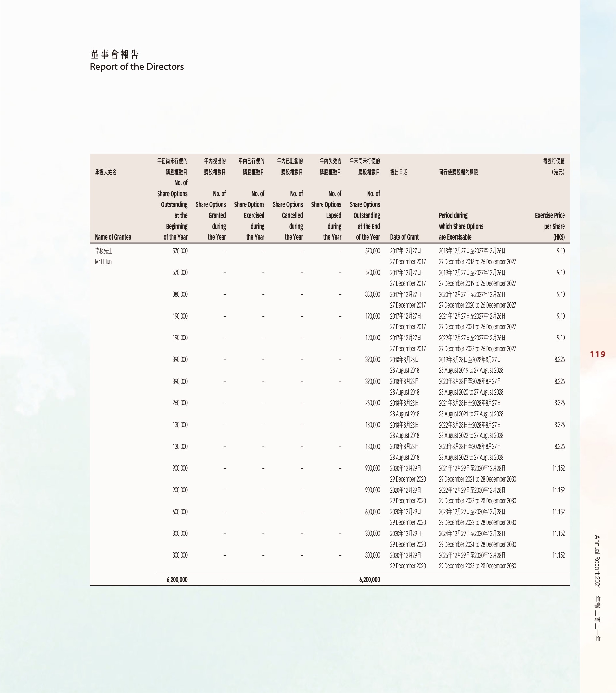Click the Chinese grantee name 李駿先生
Viewport: 616px width, 693px height.
click(103, 251)
